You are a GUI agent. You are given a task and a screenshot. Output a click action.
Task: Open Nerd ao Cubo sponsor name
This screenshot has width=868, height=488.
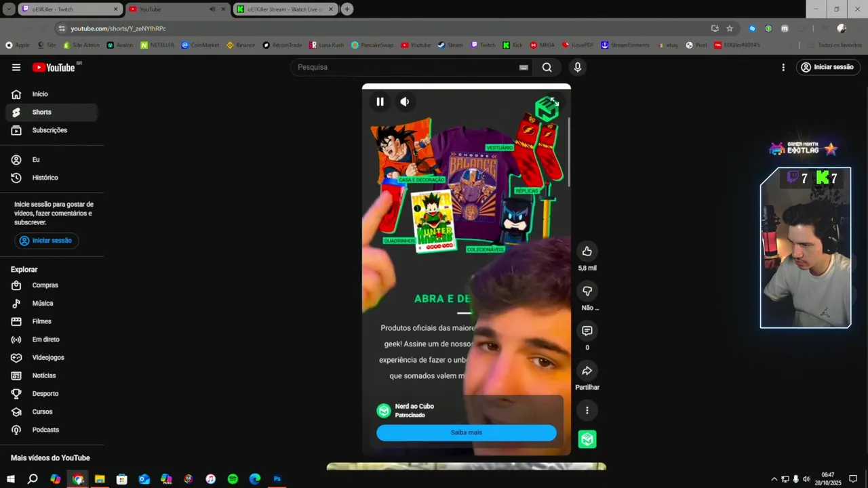[x=414, y=406]
